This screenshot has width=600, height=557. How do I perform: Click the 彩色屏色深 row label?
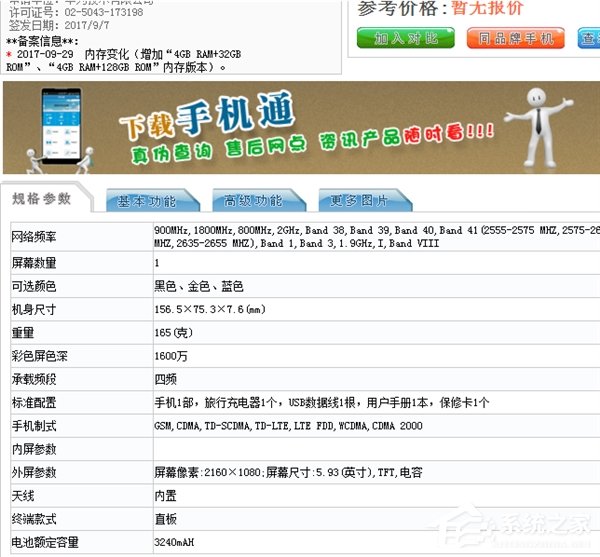click(39, 356)
